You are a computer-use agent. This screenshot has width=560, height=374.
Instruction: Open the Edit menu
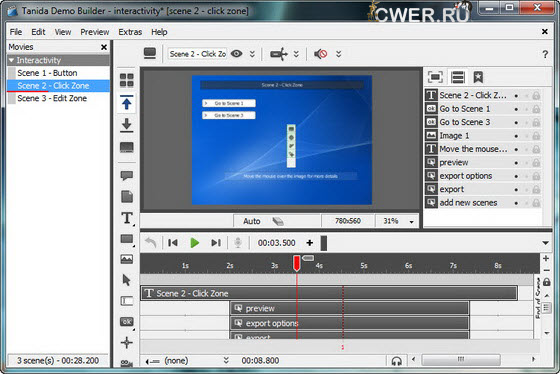(38, 32)
